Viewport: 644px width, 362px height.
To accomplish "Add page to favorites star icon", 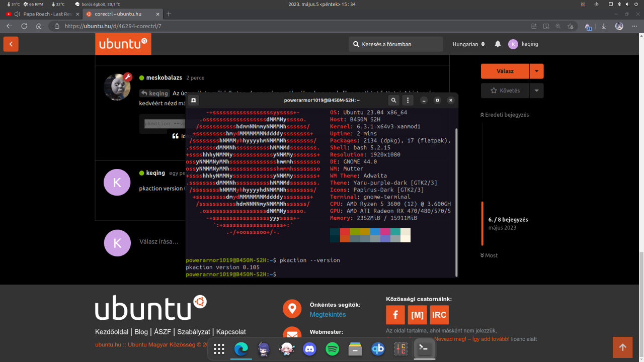I will [570, 26].
